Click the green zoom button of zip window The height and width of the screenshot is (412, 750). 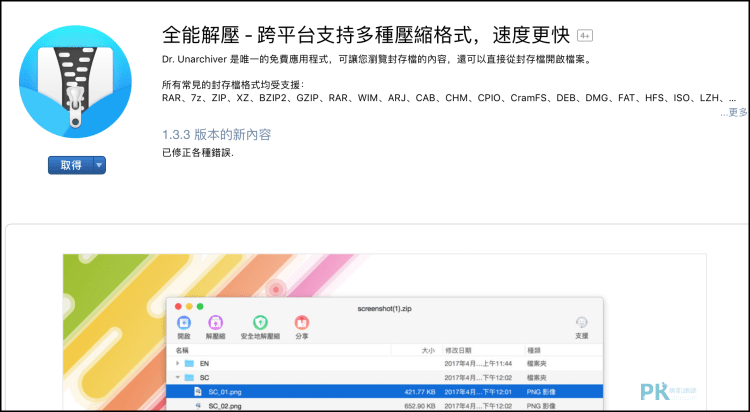tap(200, 307)
